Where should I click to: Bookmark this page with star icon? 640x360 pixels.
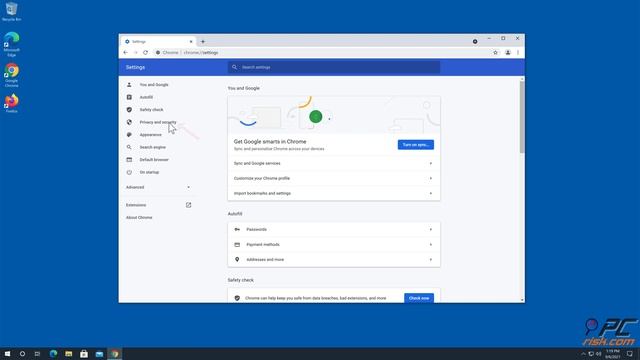click(x=496, y=53)
